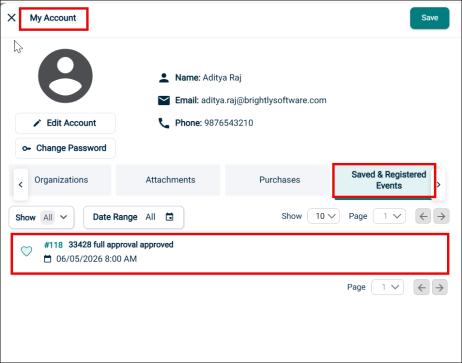Open the bottom Page number dropdown
Screen dimensions: 462x363
tap(388, 287)
